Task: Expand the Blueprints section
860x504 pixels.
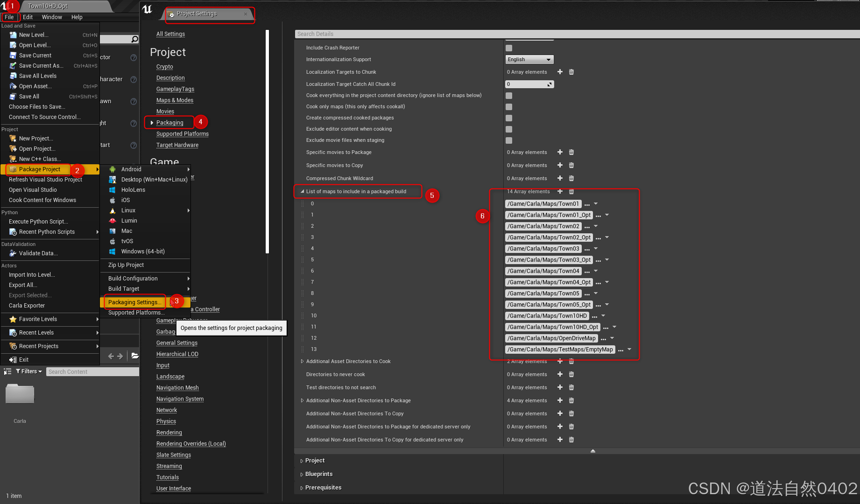Action: tap(302, 474)
